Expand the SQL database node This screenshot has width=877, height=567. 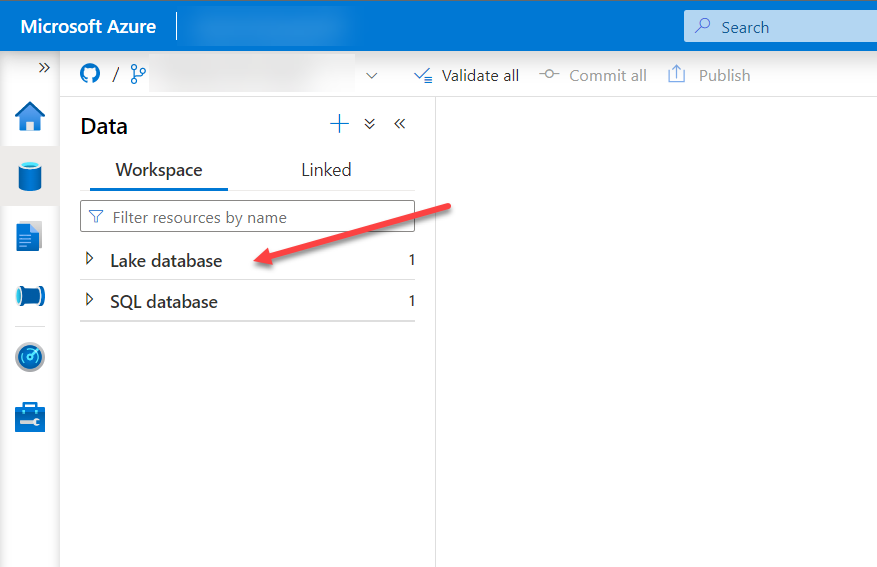[89, 299]
